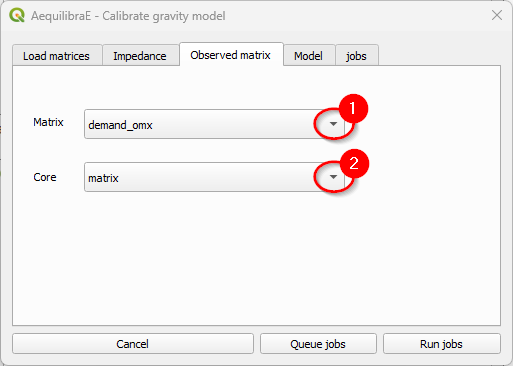Expand the Core dropdown showing matrix

tap(215, 177)
